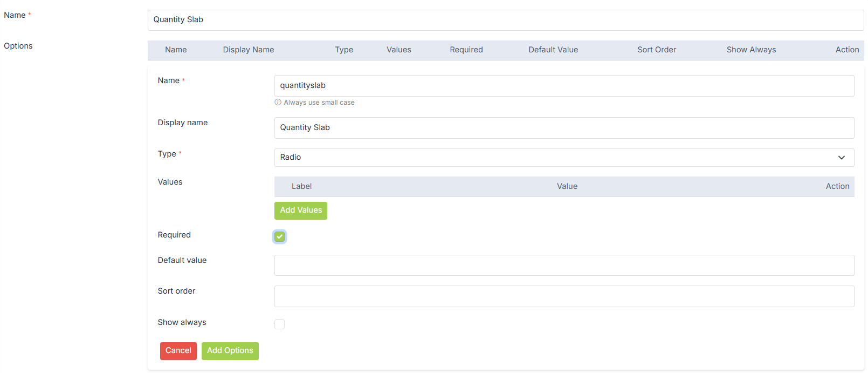Click Required column header in Options table

point(466,50)
